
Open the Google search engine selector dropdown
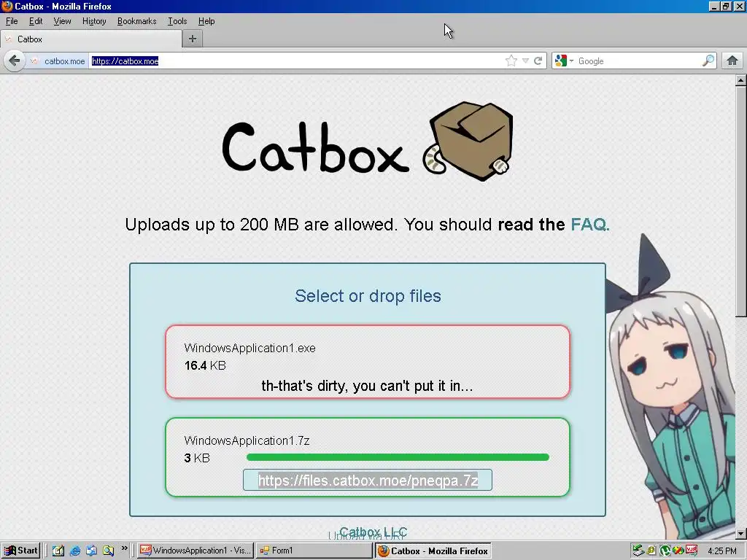(564, 61)
